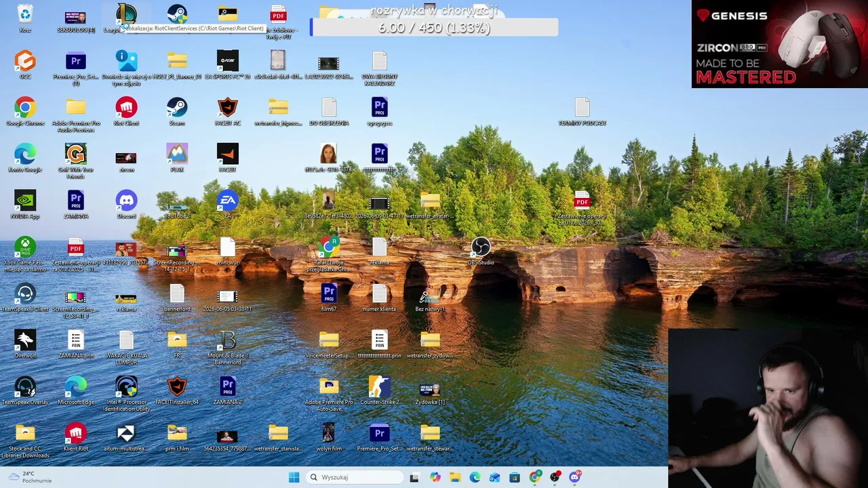Open Task View on the taskbar
Screen dimensions: 868x488
click(414, 477)
